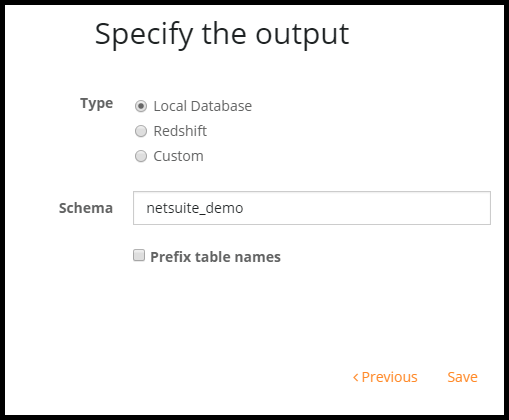Click into the Schema input field

click(x=312, y=208)
